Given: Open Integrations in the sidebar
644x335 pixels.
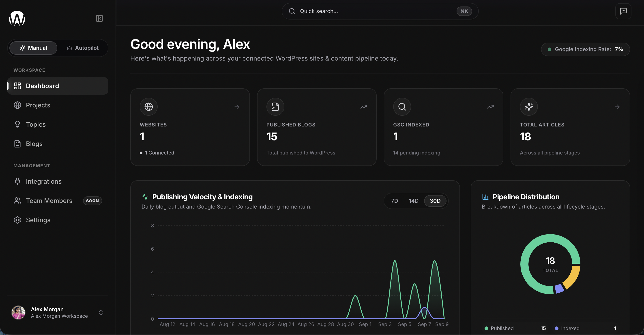Looking at the screenshot, I should [58, 181].
